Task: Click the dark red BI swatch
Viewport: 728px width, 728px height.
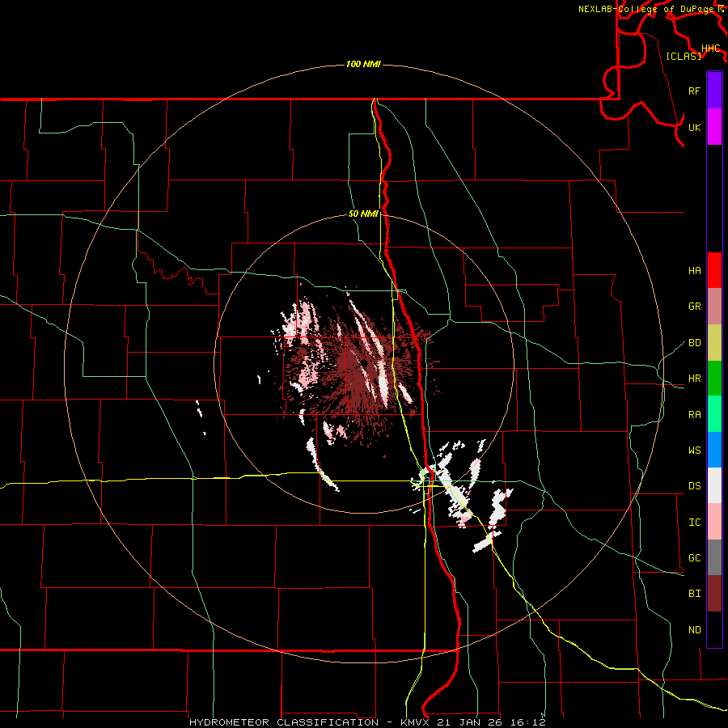Action: coord(714,594)
